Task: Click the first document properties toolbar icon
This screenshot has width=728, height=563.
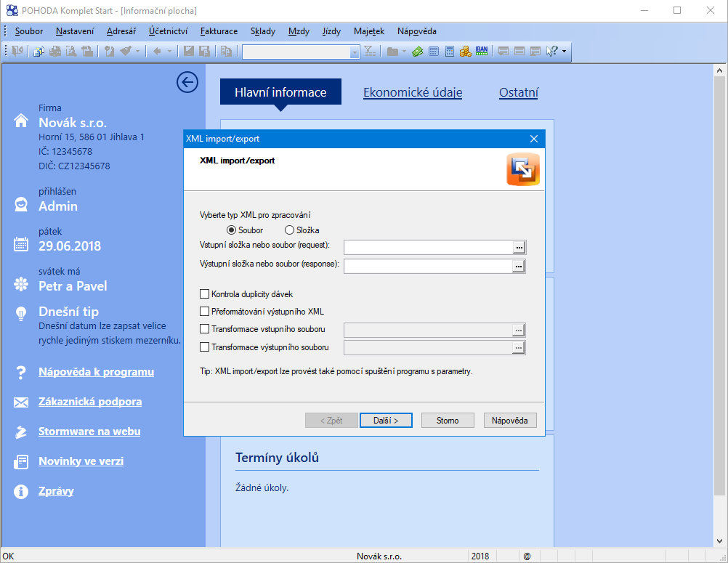Action: tap(39, 51)
